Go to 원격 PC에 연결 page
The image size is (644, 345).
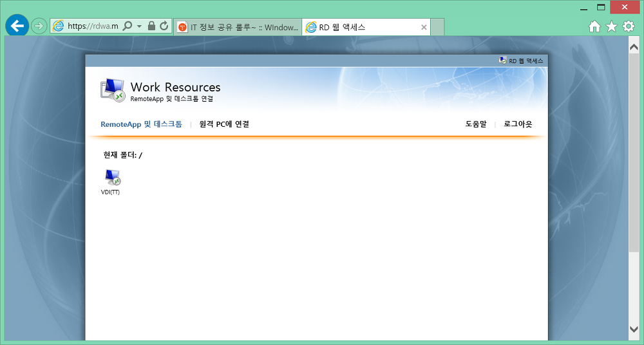pyautogui.click(x=224, y=124)
